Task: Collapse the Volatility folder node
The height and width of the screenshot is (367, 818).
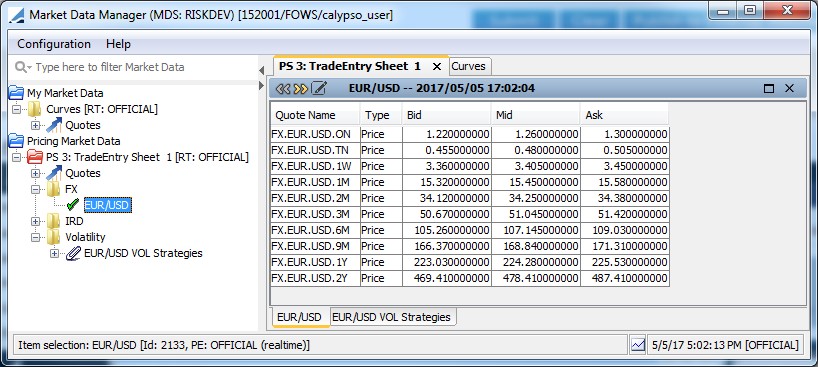Action: click(x=35, y=238)
